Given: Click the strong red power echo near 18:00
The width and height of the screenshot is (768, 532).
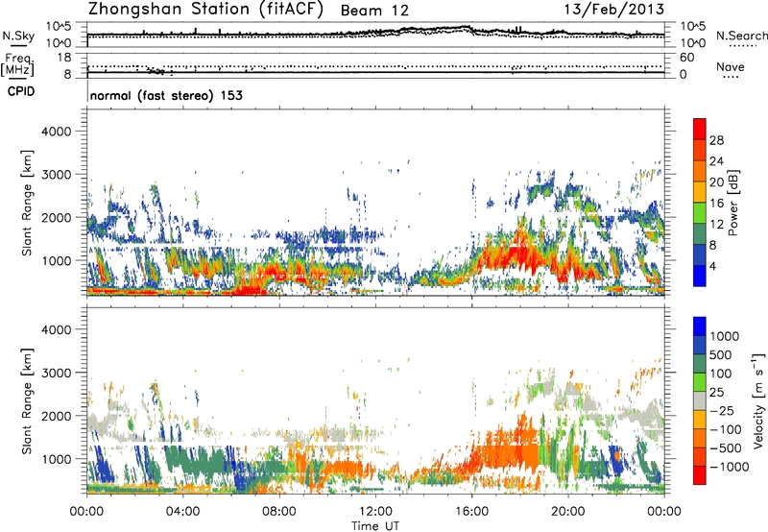Looking at the screenshot, I should point(519,254).
